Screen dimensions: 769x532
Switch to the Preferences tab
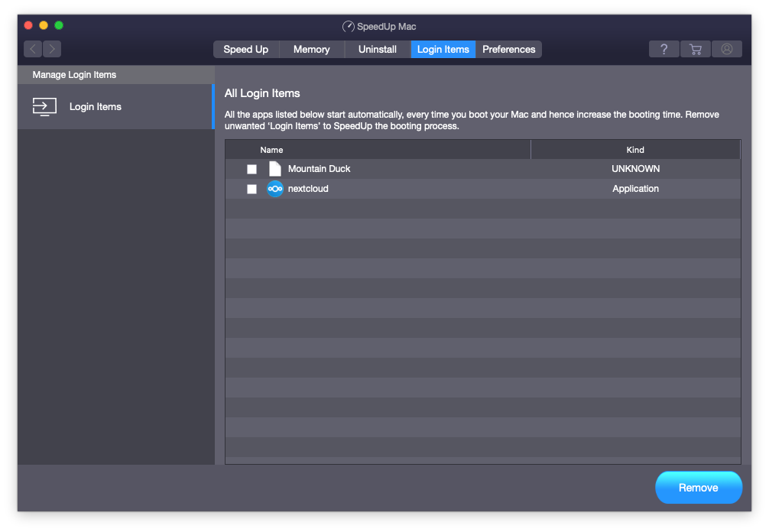click(508, 49)
